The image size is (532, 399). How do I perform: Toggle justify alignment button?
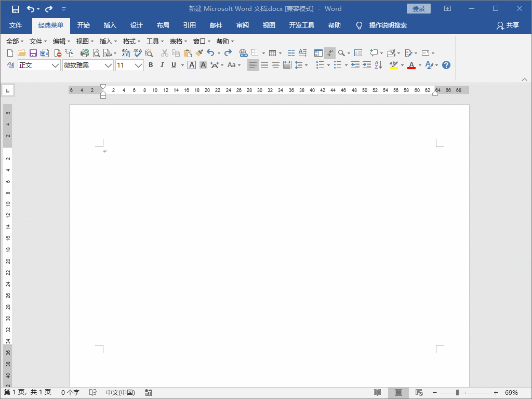(264, 65)
